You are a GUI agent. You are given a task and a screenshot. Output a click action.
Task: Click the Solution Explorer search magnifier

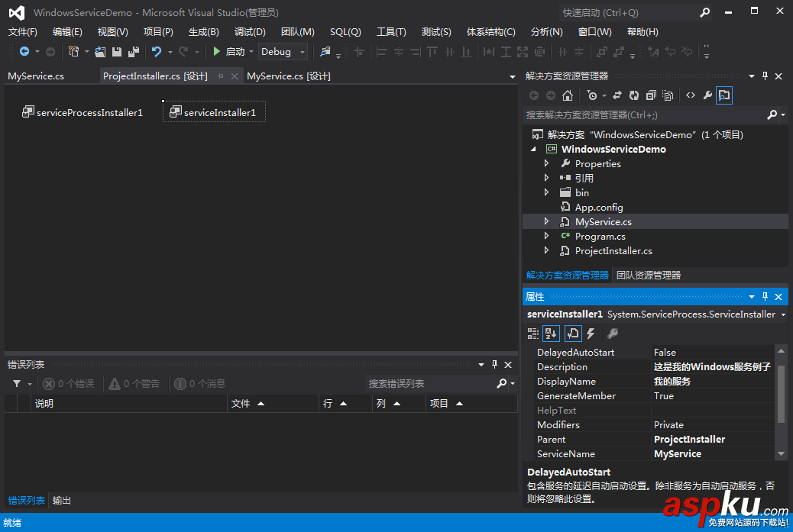pyautogui.click(x=772, y=114)
